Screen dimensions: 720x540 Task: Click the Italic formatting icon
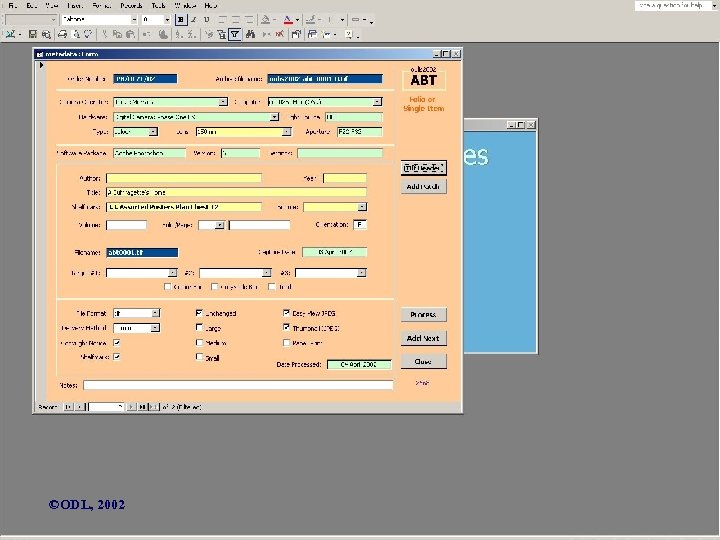tap(193, 19)
